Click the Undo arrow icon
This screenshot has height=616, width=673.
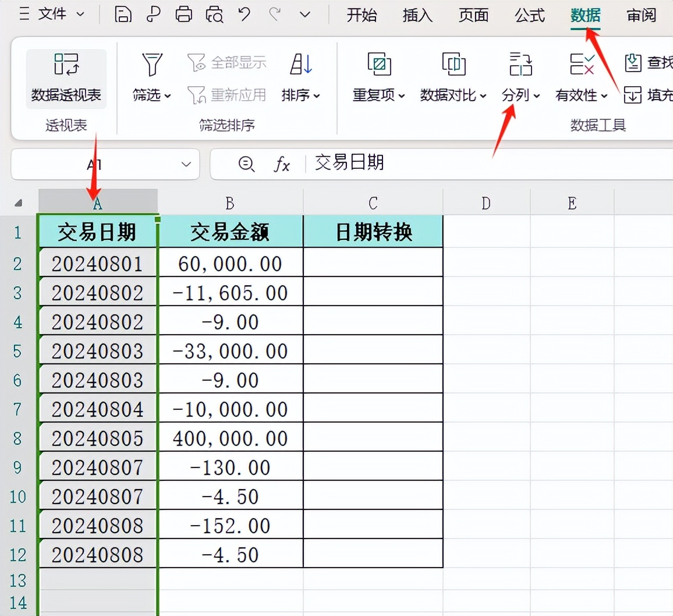(x=245, y=14)
